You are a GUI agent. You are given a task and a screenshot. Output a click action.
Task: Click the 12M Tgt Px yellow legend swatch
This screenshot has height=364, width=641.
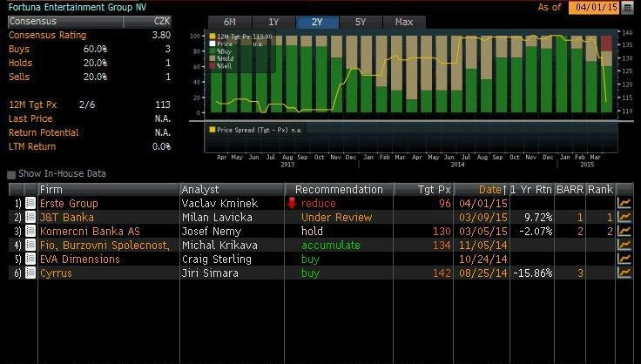click(213, 37)
